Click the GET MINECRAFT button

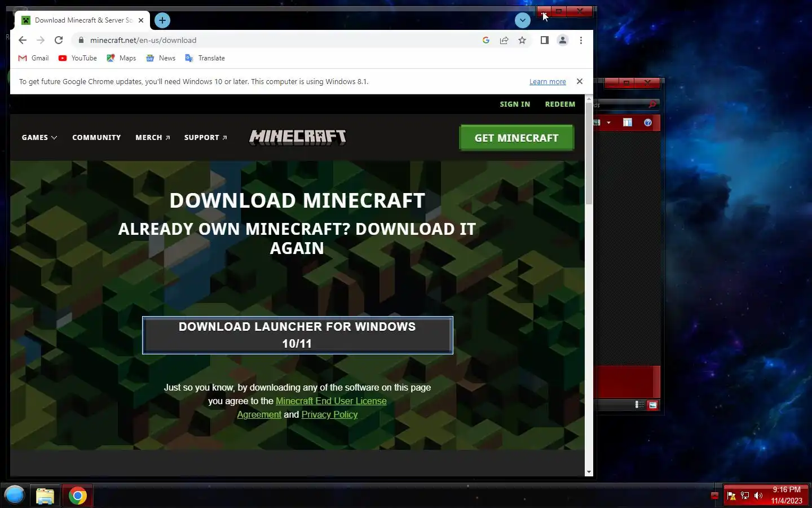[517, 138]
